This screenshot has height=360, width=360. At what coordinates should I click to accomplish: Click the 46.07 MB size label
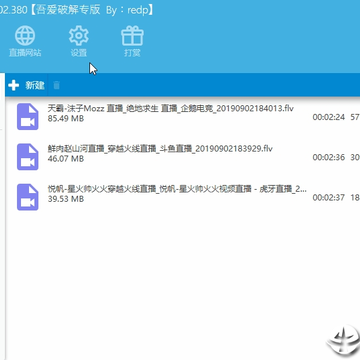tap(66, 159)
